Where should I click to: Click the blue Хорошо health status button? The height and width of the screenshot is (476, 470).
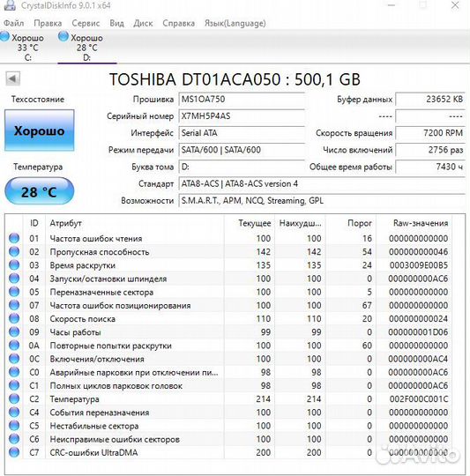click(40, 130)
